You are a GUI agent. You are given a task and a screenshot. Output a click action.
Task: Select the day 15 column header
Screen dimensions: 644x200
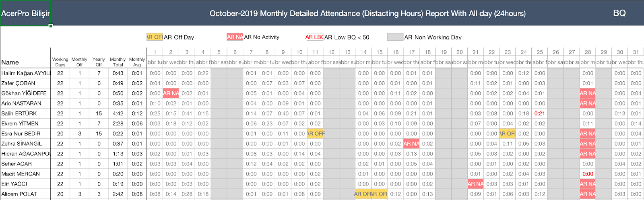tap(380, 52)
